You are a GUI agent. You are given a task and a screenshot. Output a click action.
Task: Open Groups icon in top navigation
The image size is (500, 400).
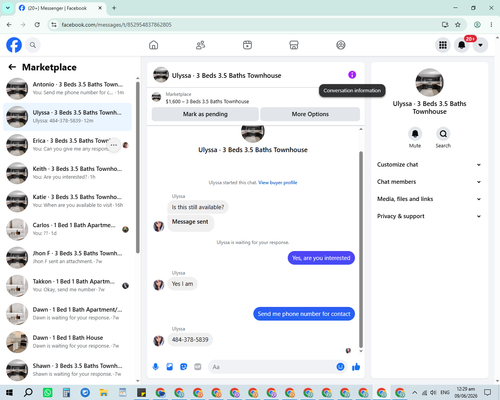(341, 45)
